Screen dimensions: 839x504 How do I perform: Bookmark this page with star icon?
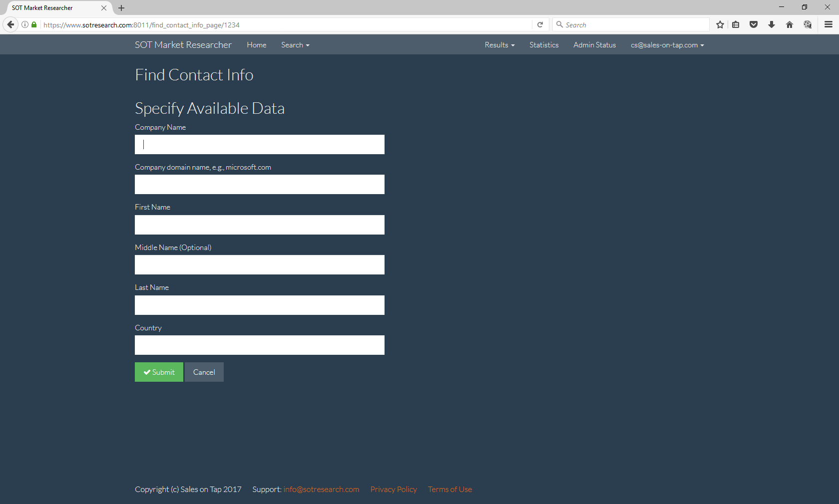coord(720,24)
